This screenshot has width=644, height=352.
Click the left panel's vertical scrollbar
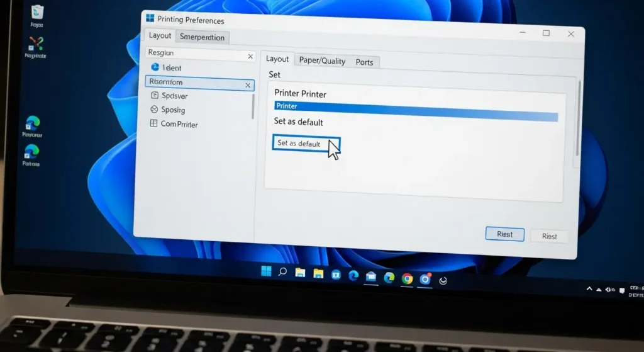pos(253,107)
